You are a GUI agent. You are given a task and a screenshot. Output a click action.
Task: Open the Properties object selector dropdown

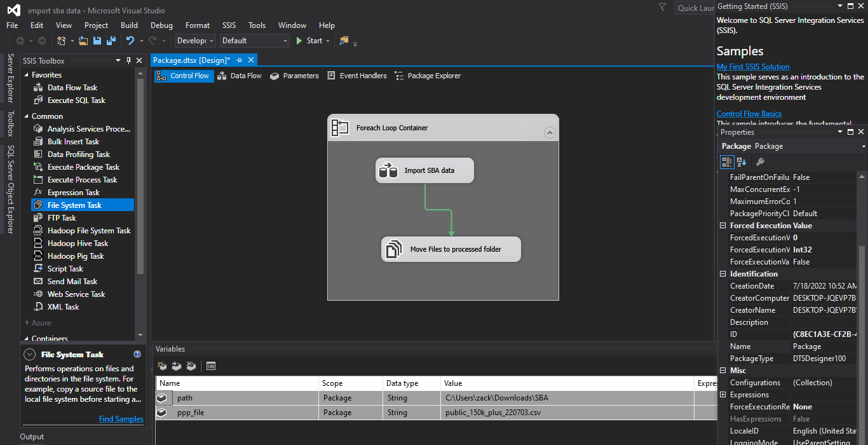864,146
